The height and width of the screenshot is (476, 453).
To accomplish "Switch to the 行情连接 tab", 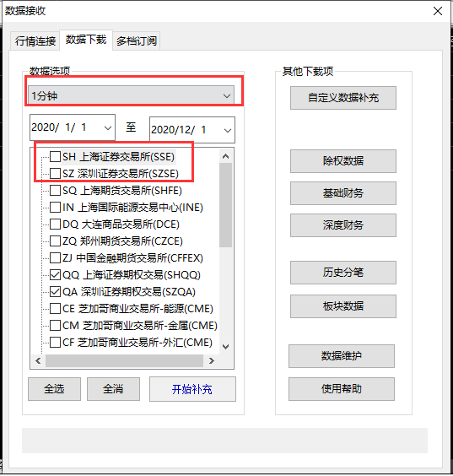I will click(x=35, y=41).
